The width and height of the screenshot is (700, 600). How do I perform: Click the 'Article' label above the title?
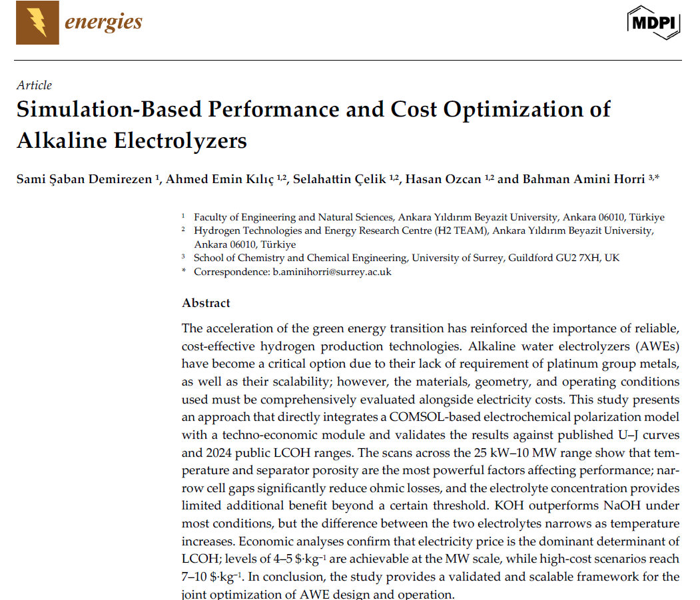click(x=34, y=85)
